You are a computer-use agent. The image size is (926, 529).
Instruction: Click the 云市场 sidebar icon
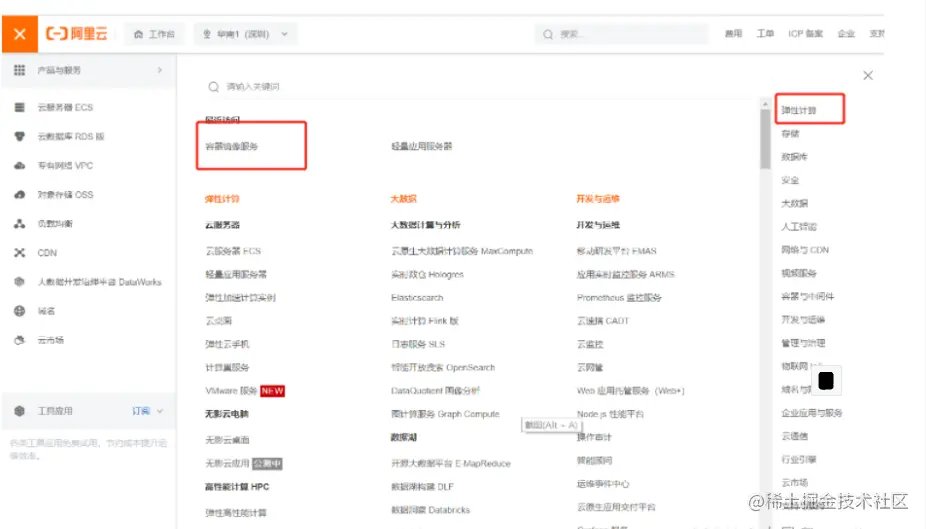(19, 340)
